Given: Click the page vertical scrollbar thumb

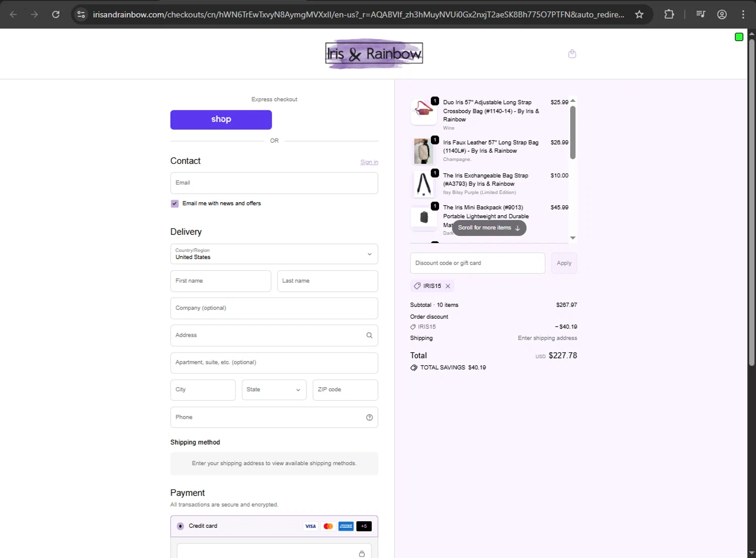Looking at the screenshot, I should (751, 202).
